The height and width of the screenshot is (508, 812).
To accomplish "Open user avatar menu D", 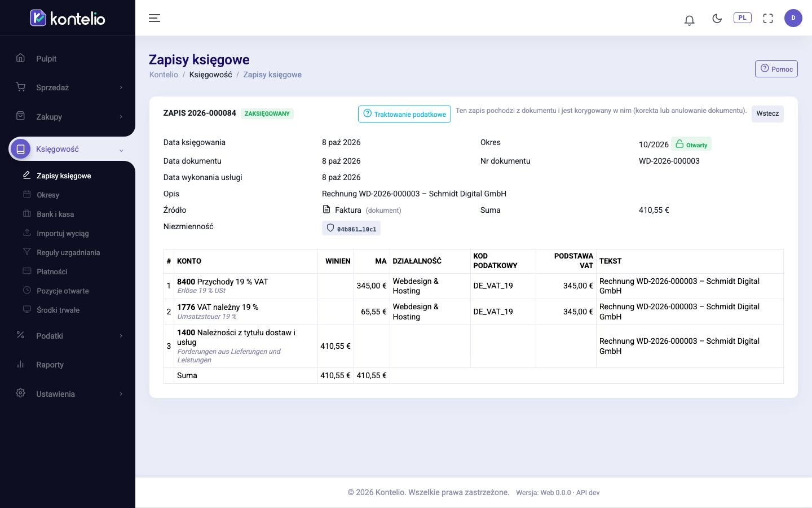I will pyautogui.click(x=793, y=18).
